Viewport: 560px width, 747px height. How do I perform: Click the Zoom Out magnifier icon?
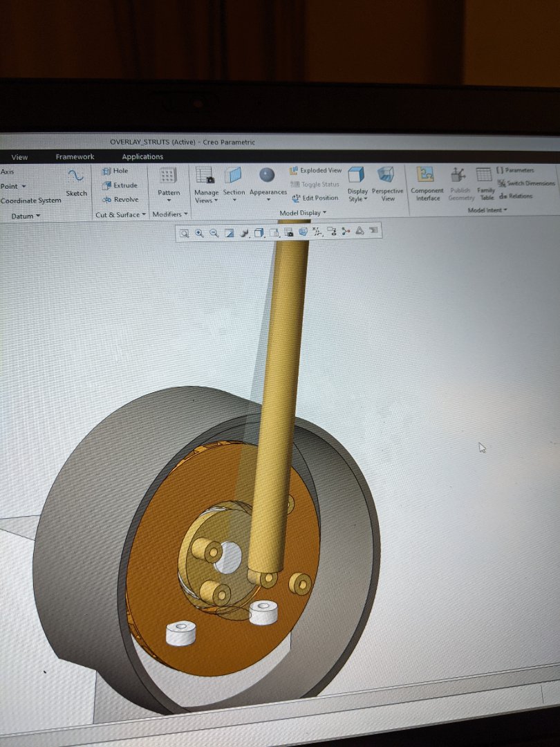click(214, 233)
